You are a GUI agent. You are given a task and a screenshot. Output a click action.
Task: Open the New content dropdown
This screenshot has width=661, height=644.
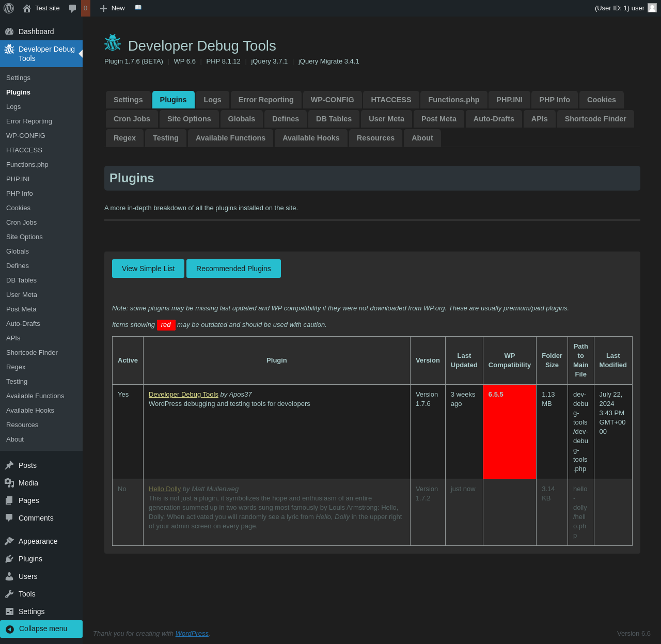[x=113, y=8]
